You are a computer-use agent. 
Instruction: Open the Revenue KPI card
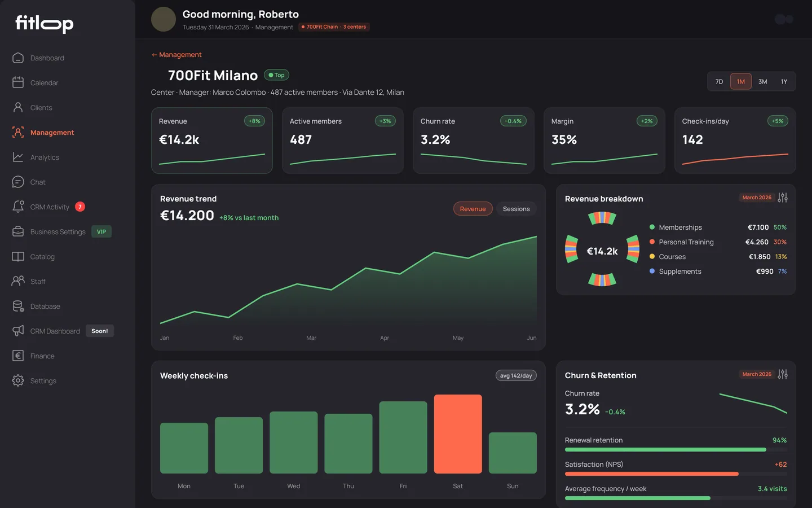coord(212,141)
